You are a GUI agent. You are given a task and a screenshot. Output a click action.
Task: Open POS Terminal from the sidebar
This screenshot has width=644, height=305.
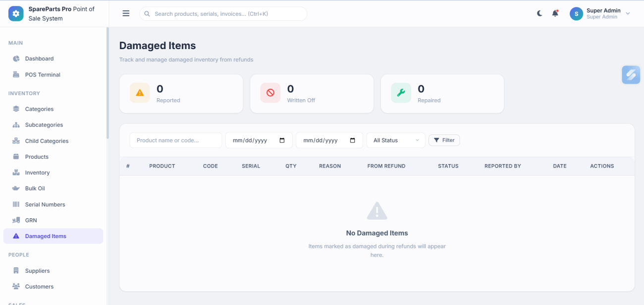pos(54,75)
